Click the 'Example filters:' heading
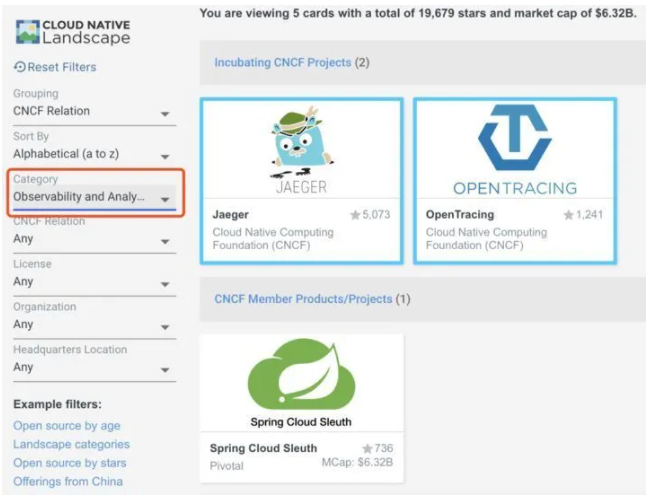648x503 pixels. (x=57, y=404)
